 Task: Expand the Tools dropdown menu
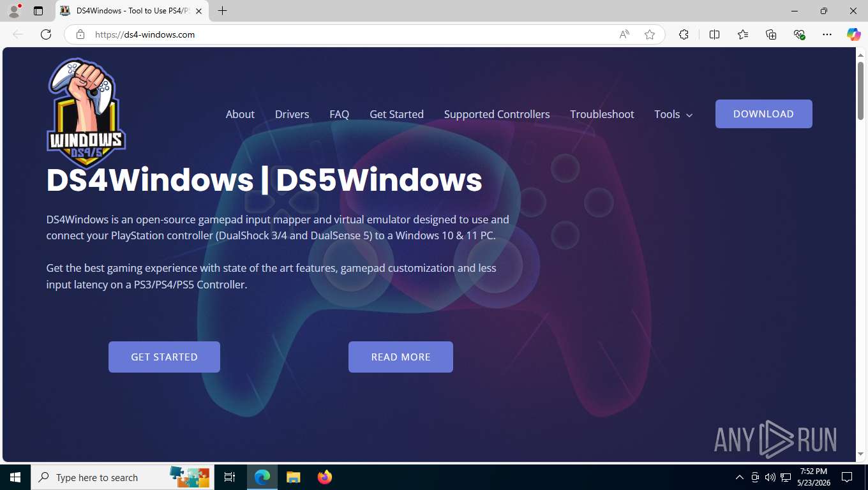click(x=673, y=114)
